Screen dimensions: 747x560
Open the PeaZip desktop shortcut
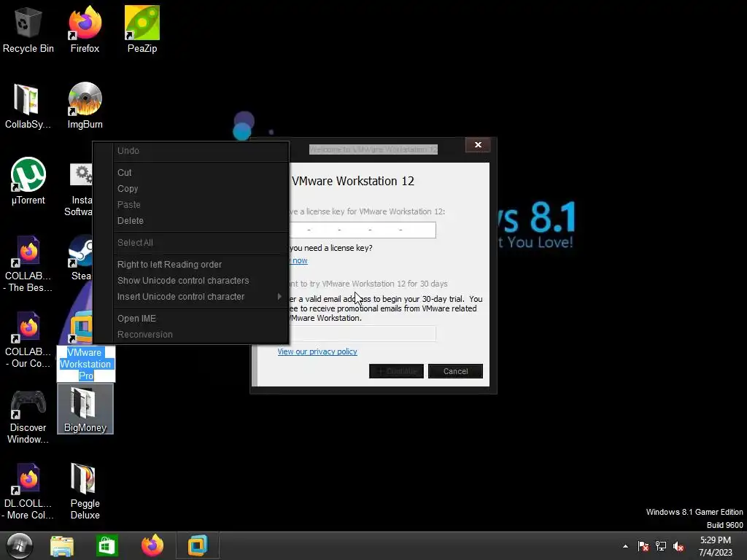coord(142,29)
